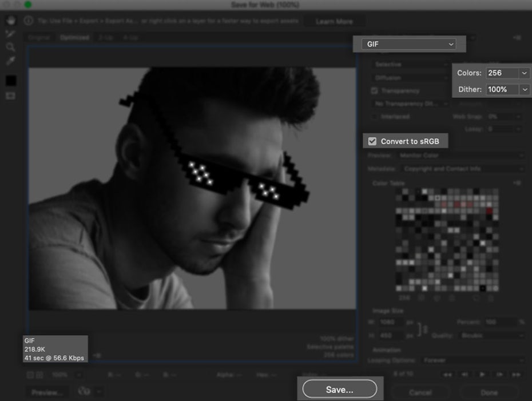Select the Zoom tool
The image size is (532, 401).
tap(10, 47)
